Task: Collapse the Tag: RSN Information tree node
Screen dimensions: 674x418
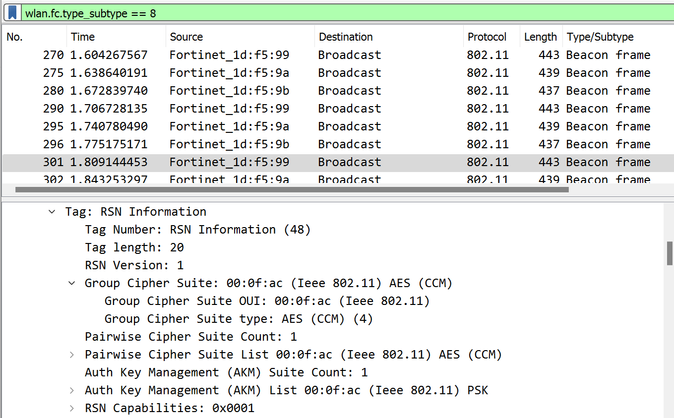Action: tap(51, 212)
